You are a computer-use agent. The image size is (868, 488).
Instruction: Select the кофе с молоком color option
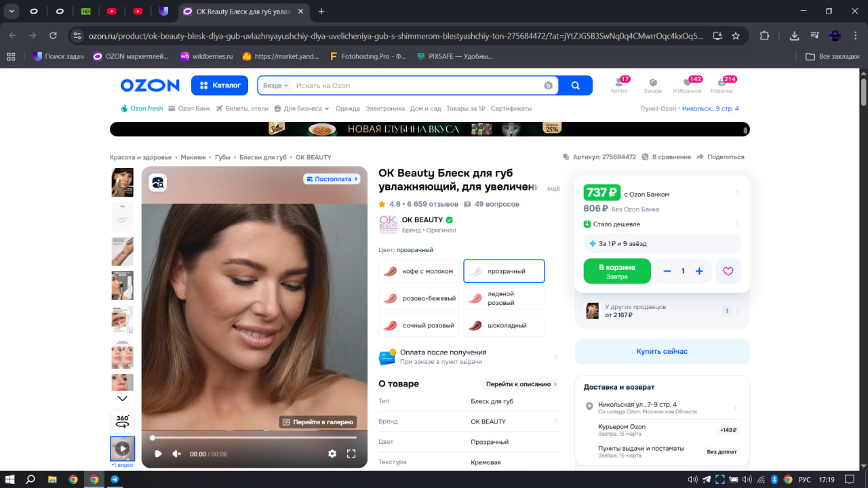tap(419, 271)
